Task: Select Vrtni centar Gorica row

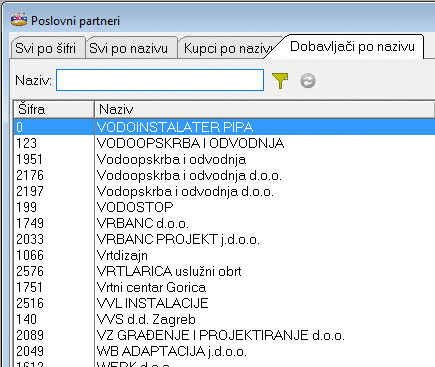Action: tap(224, 287)
